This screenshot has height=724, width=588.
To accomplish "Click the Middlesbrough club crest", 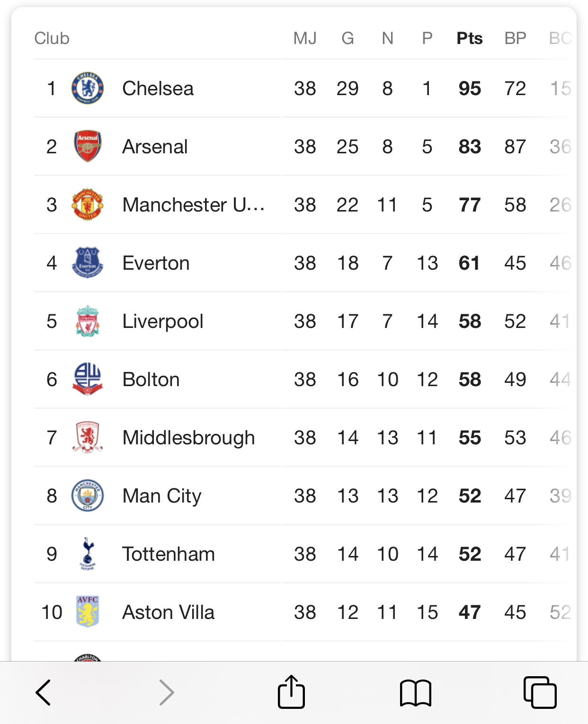I will click(x=88, y=437).
